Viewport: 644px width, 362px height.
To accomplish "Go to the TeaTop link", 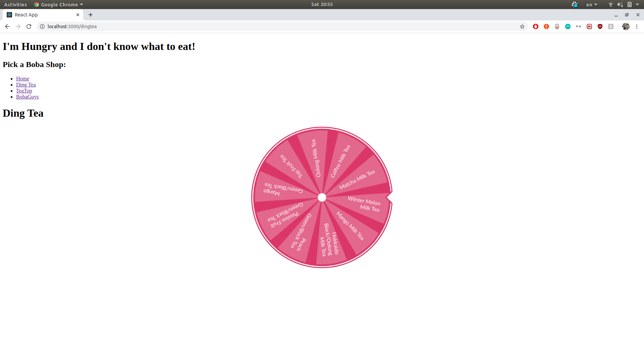I will [x=24, y=91].
